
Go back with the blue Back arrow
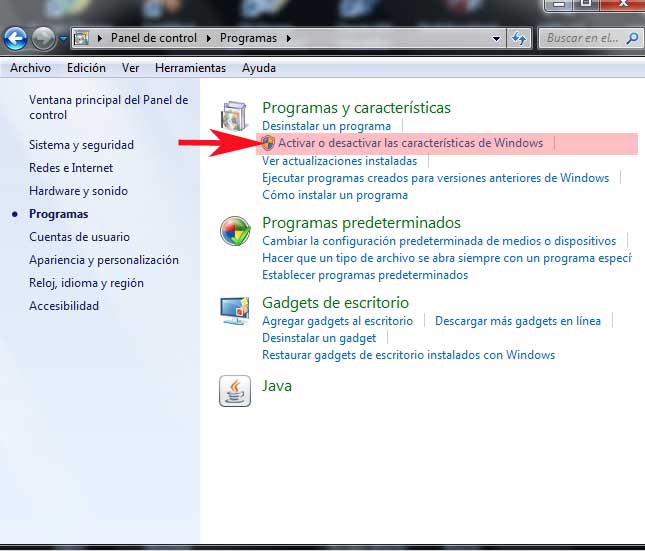tap(15, 39)
